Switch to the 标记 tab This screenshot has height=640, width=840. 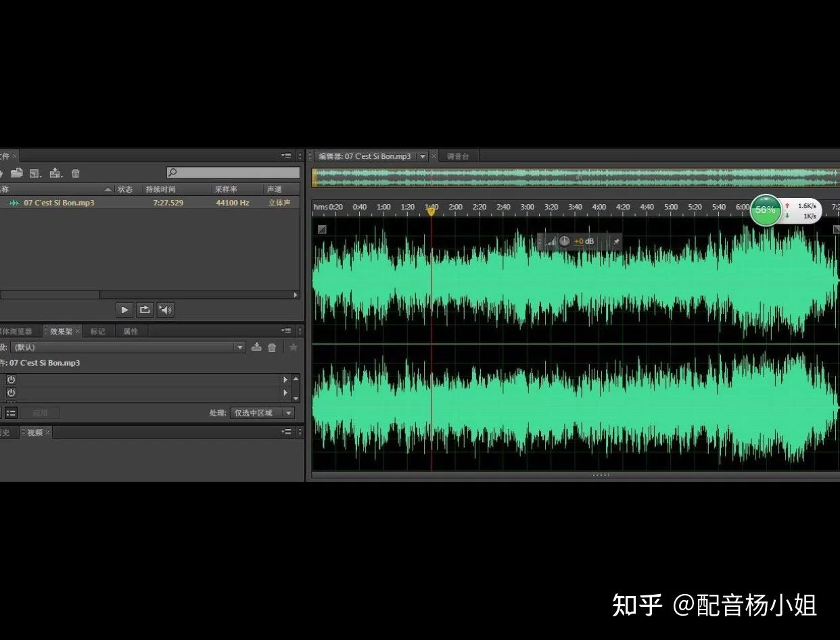pos(98,331)
